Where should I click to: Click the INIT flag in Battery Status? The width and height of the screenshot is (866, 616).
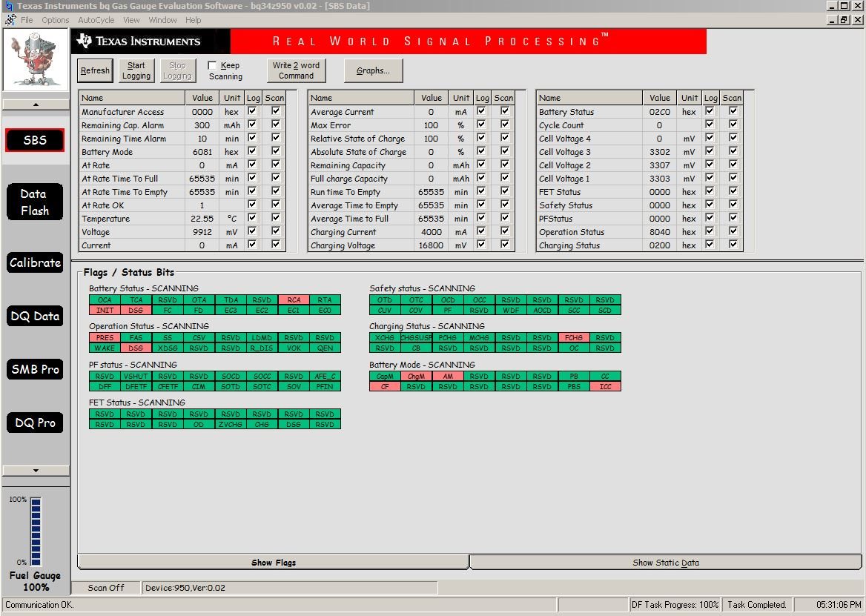pyautogui.click(x=105, y=310)
